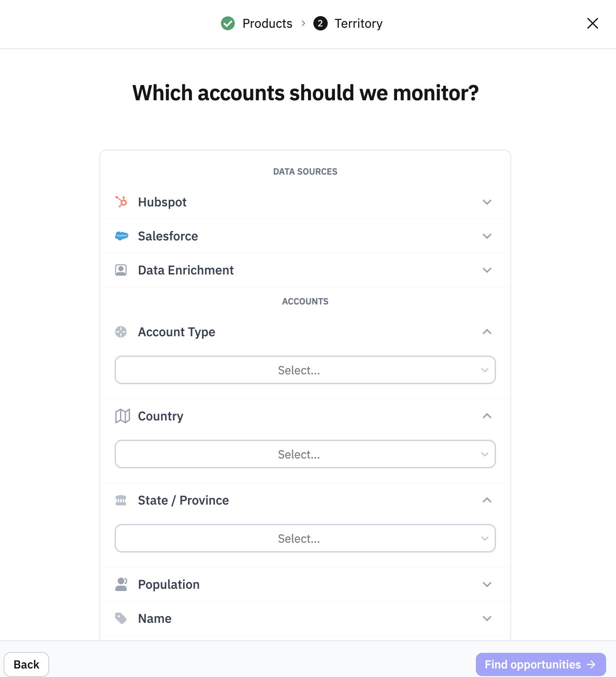Click the Data Enrichment contact icon
The height and width of the screenshot is (677, 616).
coord(121,270)
